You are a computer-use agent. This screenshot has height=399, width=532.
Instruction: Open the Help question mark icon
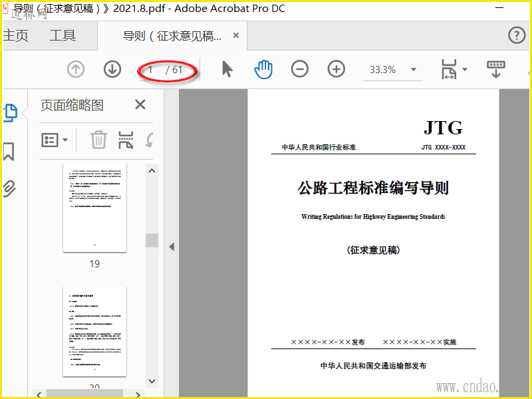click(x=517, y=35)
